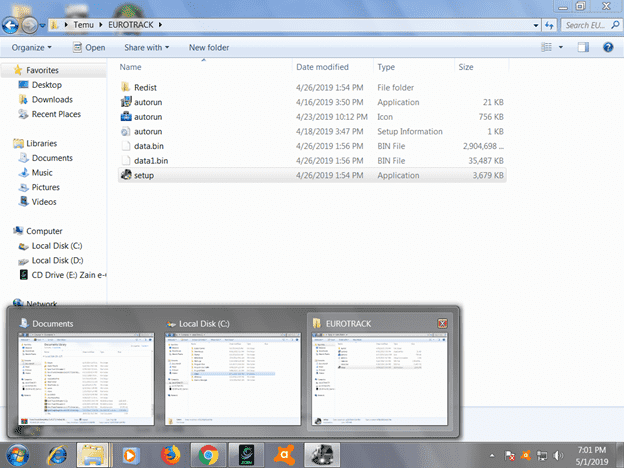This screenshot has width=624, height=468.
Task: Expand the arrow after EUROTRACK breadcrumb
Action: [x=160, y=25]
